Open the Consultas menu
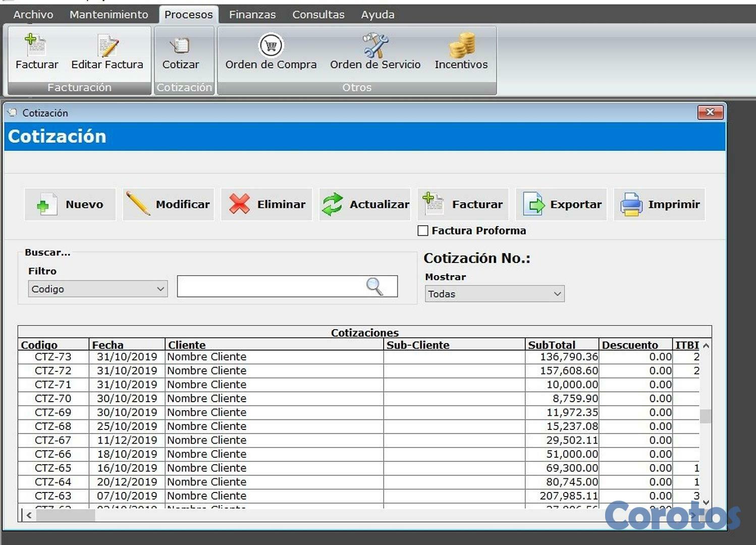756x545 pixels. click(318, 14)
